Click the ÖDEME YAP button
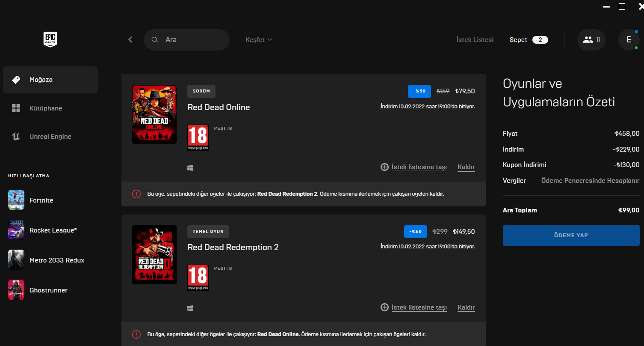Image resolution: width=644 pixels, height=346 pixels. click(571, 236)
